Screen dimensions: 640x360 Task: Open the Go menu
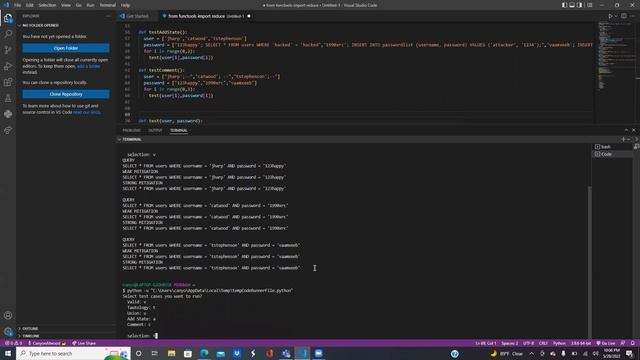point(79,5)
